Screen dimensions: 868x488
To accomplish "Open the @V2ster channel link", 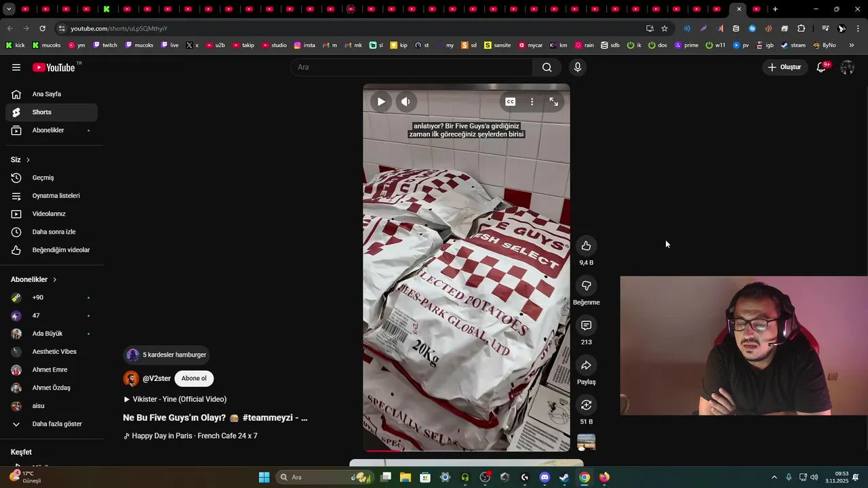I will click(157, 378).
